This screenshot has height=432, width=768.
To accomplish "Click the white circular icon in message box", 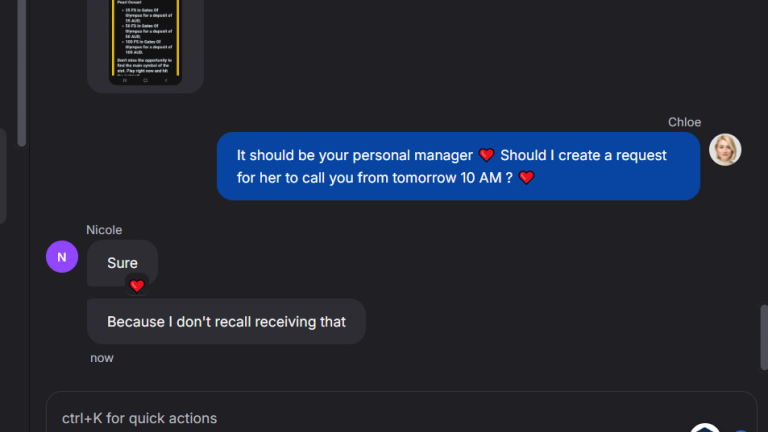I will [705, 428].
